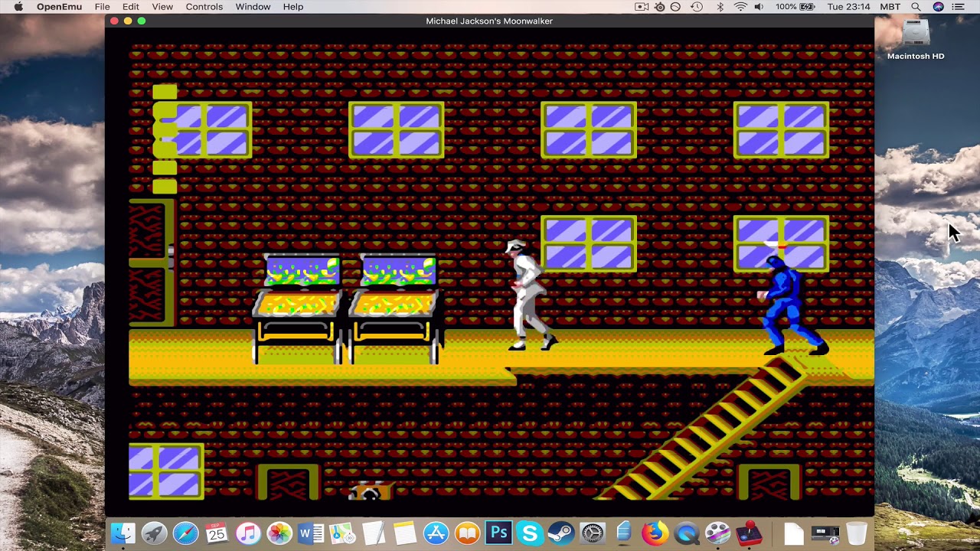
Task: Launch Photoshop from the Dock
Action: pos(499,533)
